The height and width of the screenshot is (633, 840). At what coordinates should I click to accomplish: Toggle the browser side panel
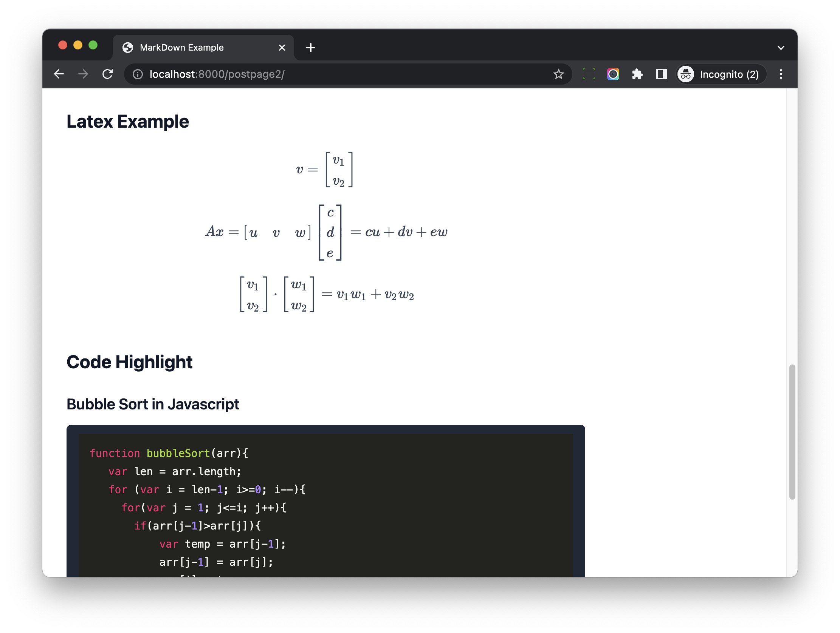coord(661,74)
